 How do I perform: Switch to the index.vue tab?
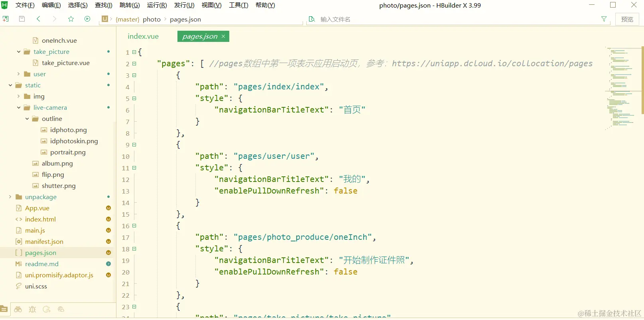143,36
